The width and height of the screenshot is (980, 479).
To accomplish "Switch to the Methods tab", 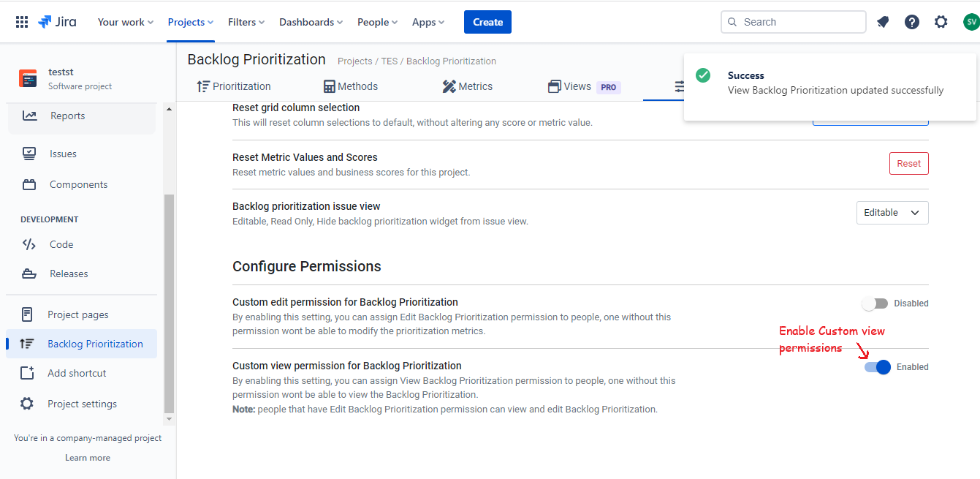I will pos(351,86).
